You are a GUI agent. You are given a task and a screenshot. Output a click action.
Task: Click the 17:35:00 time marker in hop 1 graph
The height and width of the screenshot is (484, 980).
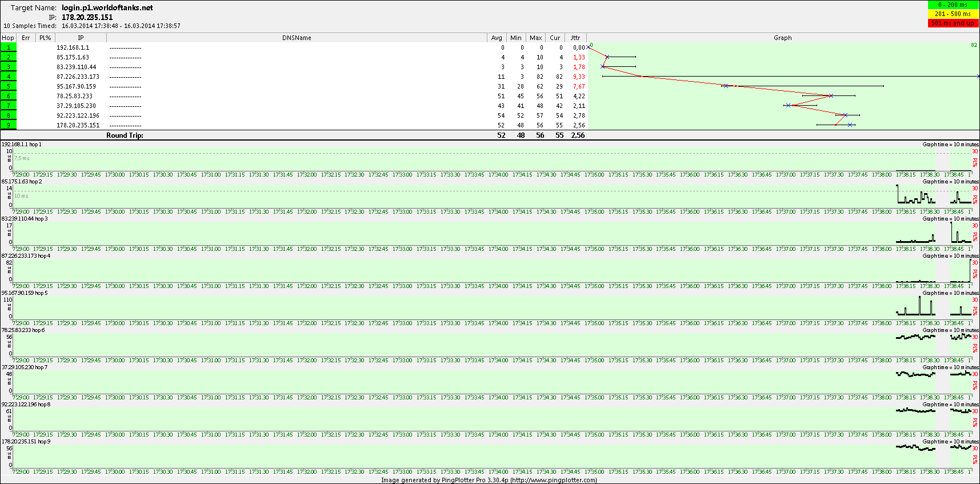(594, 175)
